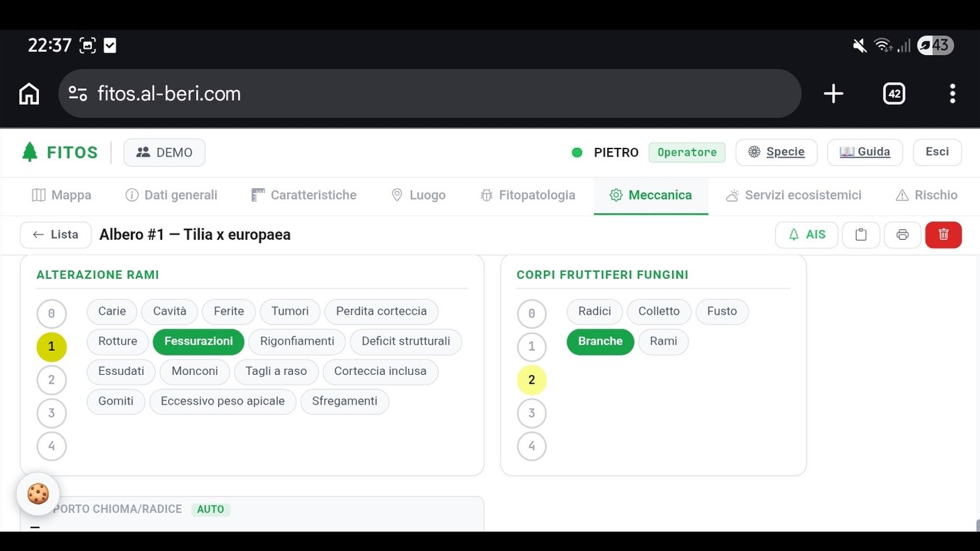This screenshot has height=551, width=980.
Task: Deselect the Fessurazioni chip
Action: [x=199, y=341]
